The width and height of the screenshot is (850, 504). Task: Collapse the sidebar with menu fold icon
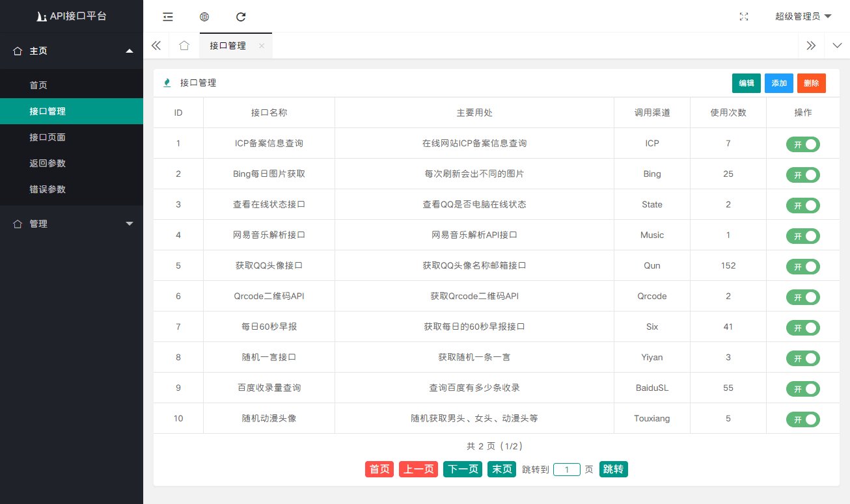coord(168,17)
